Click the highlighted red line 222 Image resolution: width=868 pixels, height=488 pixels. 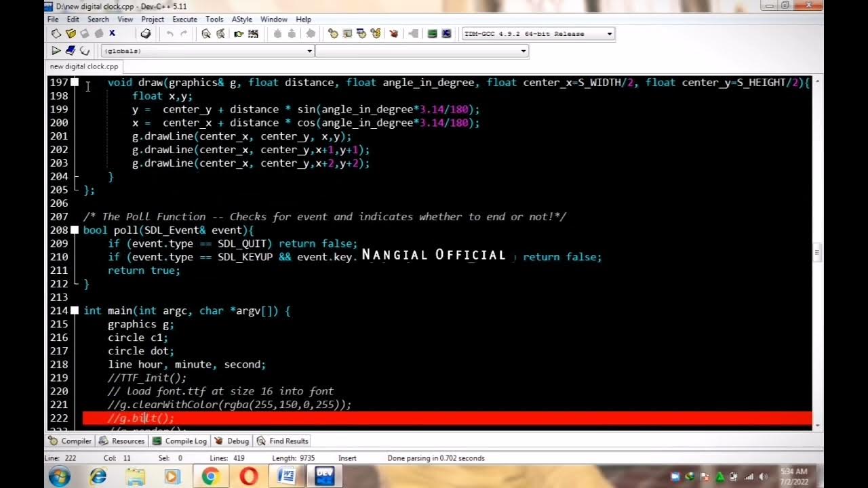pyautogui.click(x=447, y=418)
